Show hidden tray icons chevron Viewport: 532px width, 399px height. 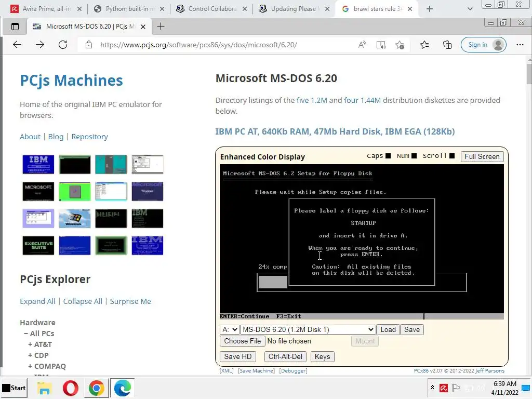pyautogui.click(x=432, y=388)
